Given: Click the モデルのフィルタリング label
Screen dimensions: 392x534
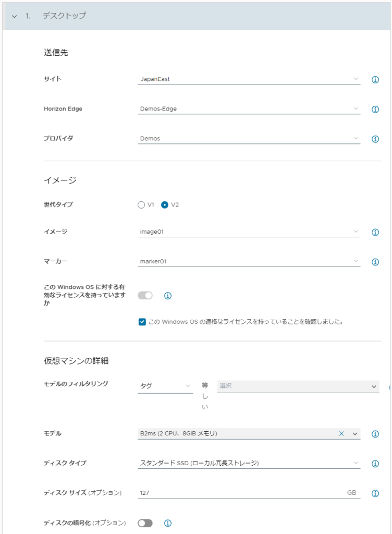Looking at the screenshot, I should (x=76, y=384).
